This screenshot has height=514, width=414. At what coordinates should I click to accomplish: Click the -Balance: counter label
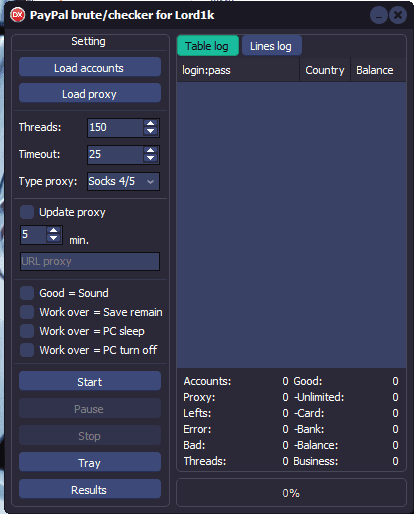click(316, 445)
